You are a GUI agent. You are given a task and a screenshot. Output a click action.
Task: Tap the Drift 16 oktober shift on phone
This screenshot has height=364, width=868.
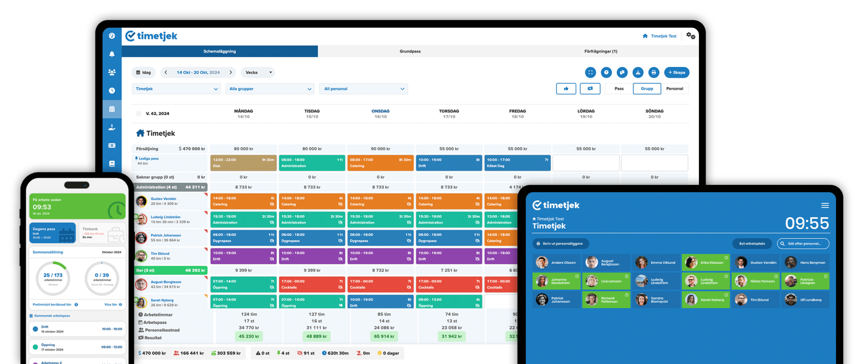pos(78,329)
